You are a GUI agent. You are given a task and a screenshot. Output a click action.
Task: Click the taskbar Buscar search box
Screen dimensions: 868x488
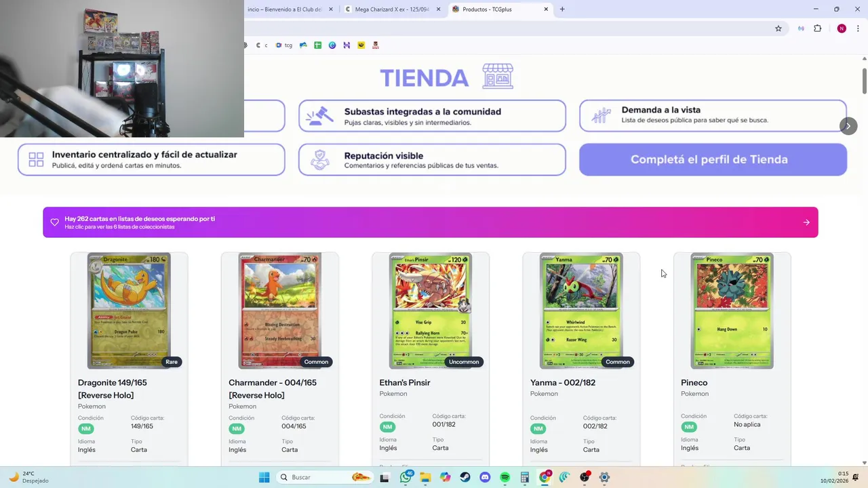pos(325,477)
